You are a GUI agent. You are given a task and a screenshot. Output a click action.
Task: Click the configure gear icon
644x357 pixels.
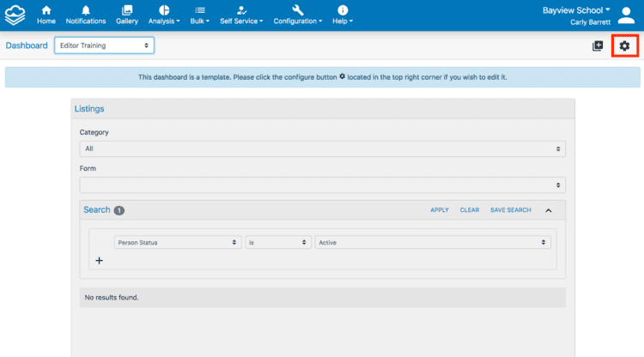point(625,46)
